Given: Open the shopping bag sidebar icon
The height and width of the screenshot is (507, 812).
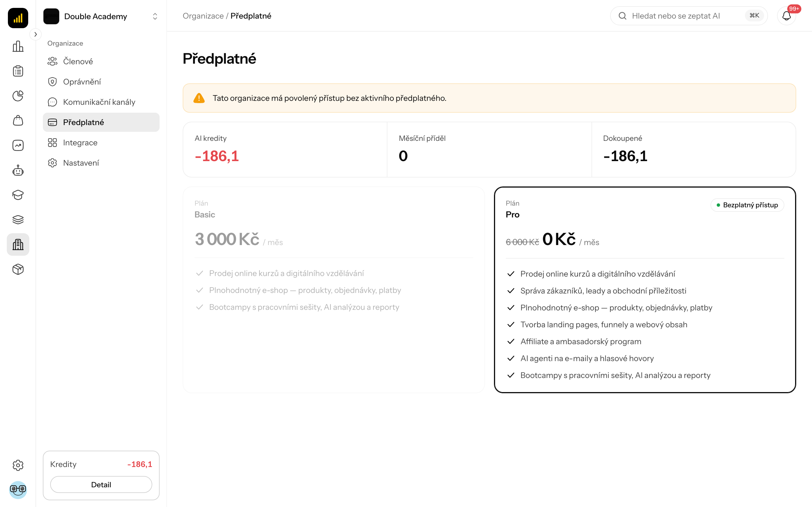Looking at the screenshot, I should (x=18, y=121).
